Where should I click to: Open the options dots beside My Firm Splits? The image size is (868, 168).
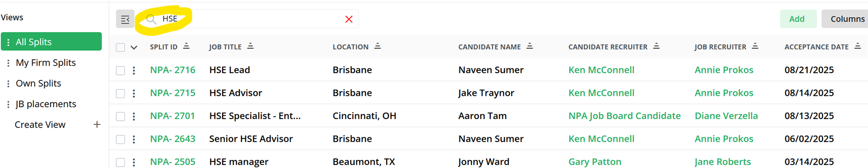(8, 63)
